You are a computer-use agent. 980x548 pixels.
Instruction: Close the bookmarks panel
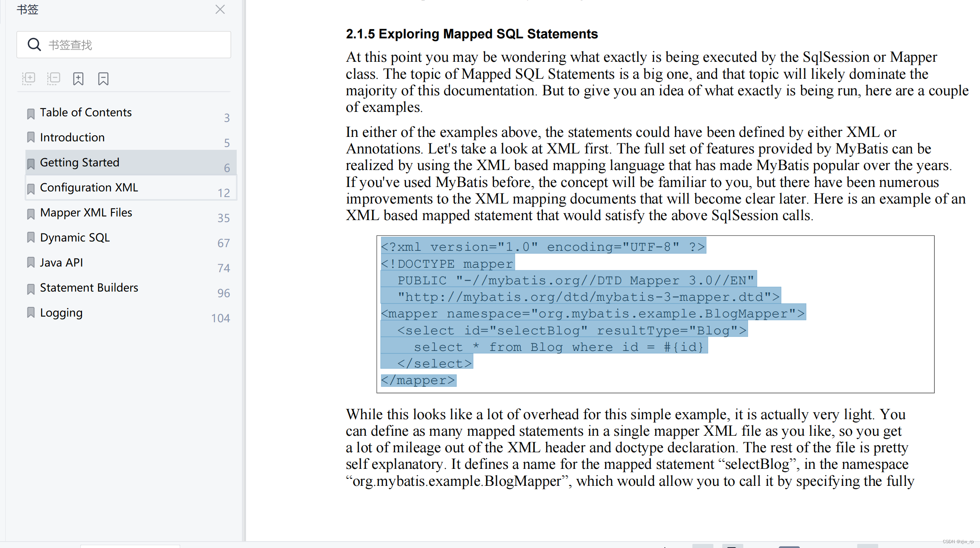click(220, 9)
